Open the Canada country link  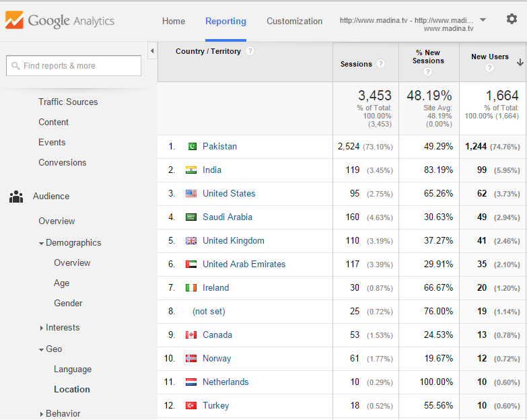217,335
